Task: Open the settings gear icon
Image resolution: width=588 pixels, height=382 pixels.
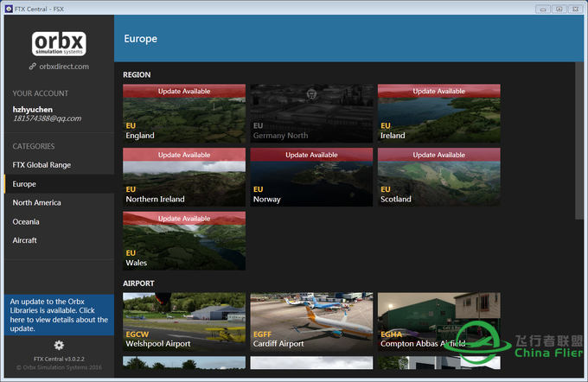Action: pyautogui.click(x=59, y=345)
